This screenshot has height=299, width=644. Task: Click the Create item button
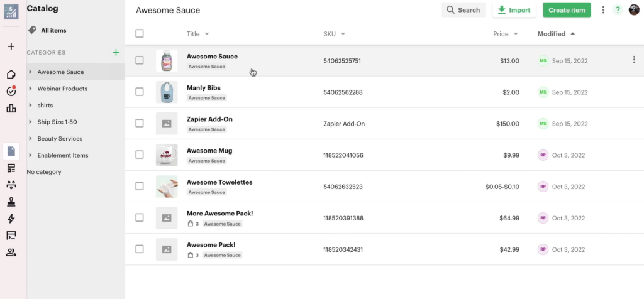(x=566, y=10)
